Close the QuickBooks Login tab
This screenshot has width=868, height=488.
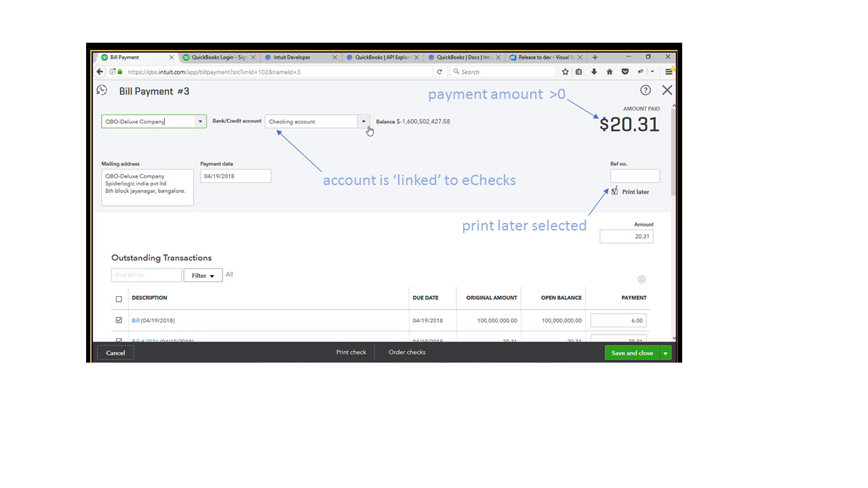pyautogui.click(x=254, y=58)
